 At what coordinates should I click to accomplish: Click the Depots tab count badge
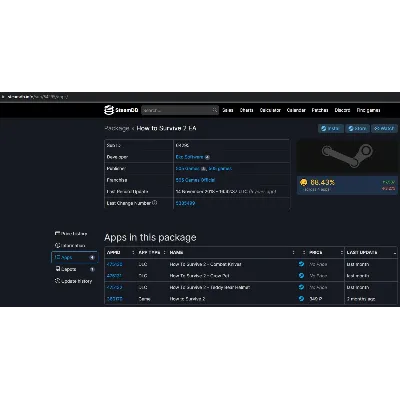pos(92,269)
